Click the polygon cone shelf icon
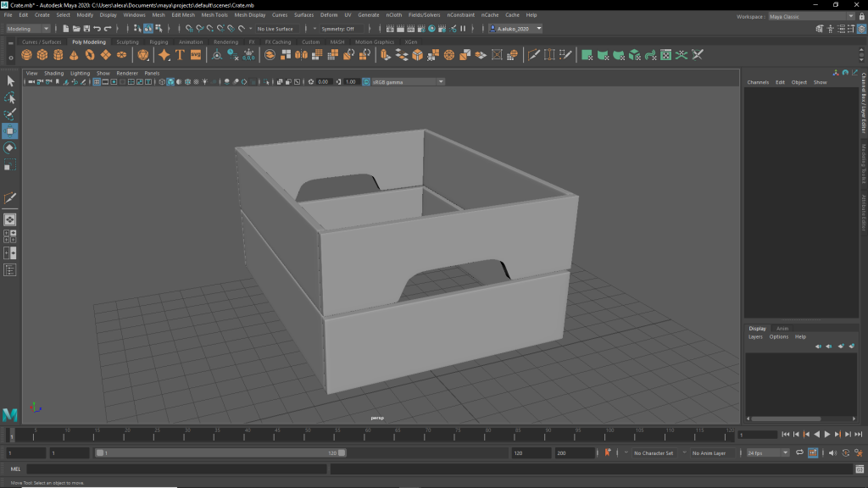This screenshot has width=868, height=488. pos(74,55)
